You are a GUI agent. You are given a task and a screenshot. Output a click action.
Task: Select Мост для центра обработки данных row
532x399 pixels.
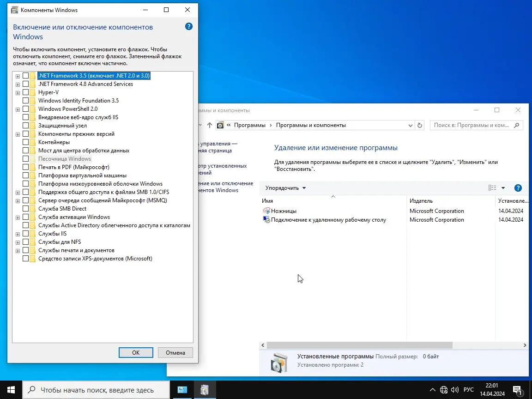(84, 151)
